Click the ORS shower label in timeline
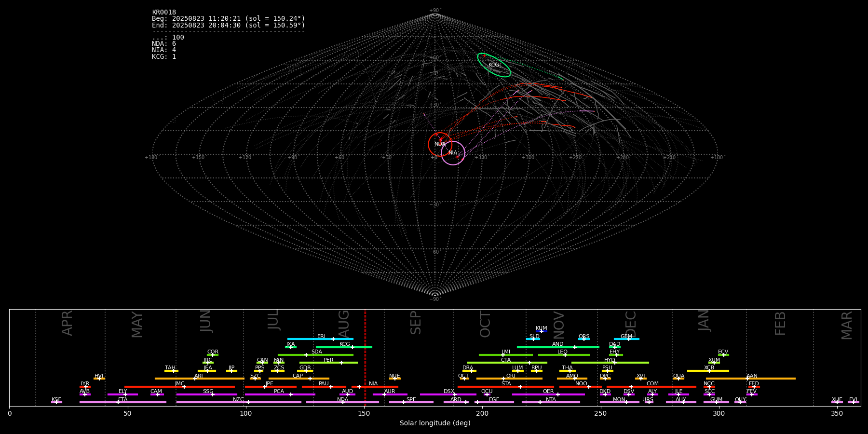Image resolution: width=868 pixels, height=434 pixels. [584, 337]
